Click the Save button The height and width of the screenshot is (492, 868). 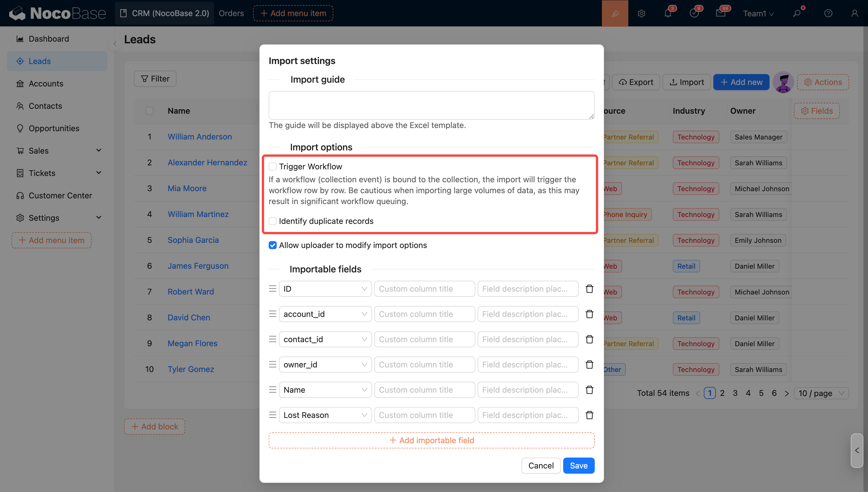[578, 466]
